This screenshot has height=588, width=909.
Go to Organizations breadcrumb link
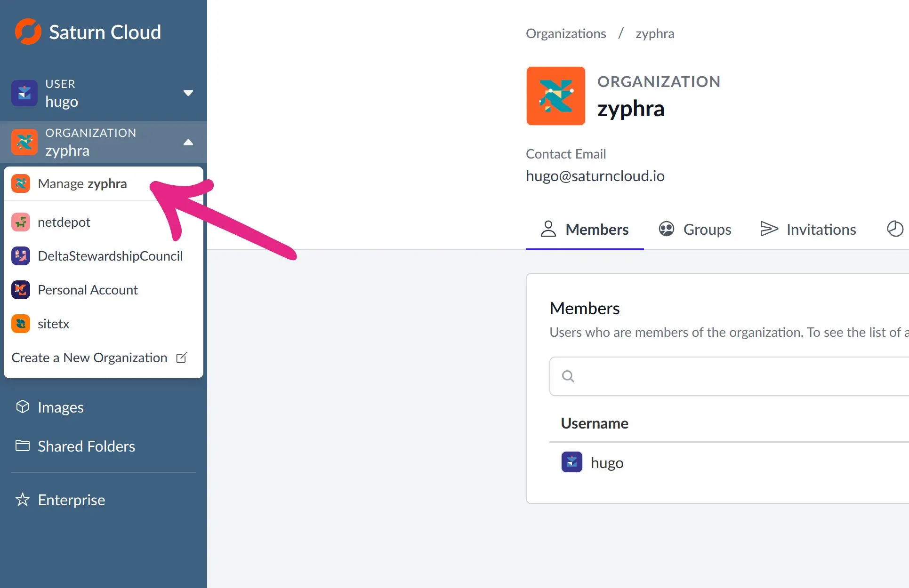(x=565, y=33)
